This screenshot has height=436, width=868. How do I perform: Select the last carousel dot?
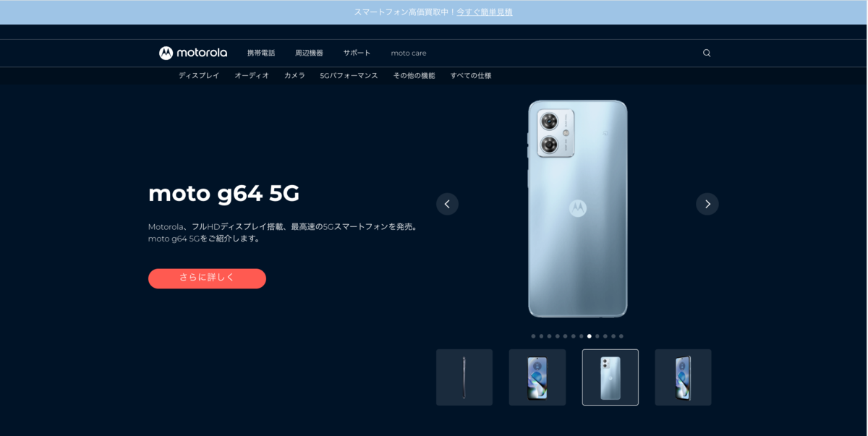[621, 336]
